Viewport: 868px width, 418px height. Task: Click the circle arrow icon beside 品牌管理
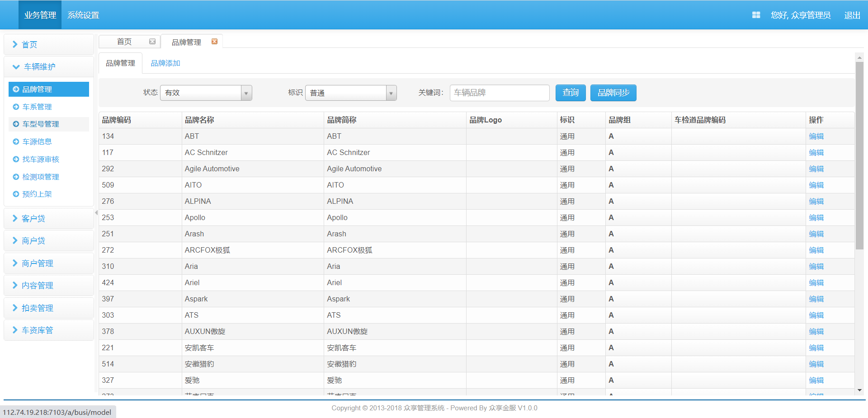click(x=16, y=89)
